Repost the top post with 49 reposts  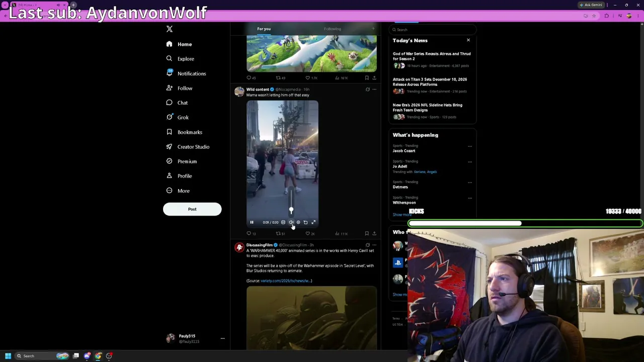(x=280, y=78)
